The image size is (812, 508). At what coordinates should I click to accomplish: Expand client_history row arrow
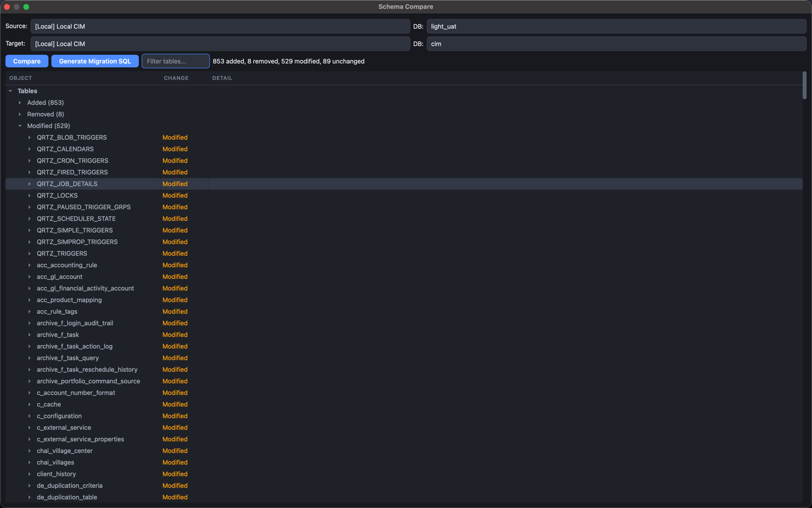point(29,474)
